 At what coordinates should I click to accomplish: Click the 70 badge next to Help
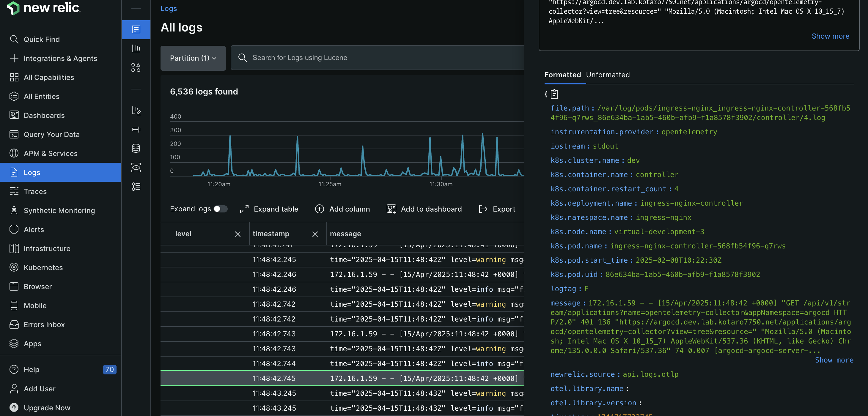[x=109, y=370]
